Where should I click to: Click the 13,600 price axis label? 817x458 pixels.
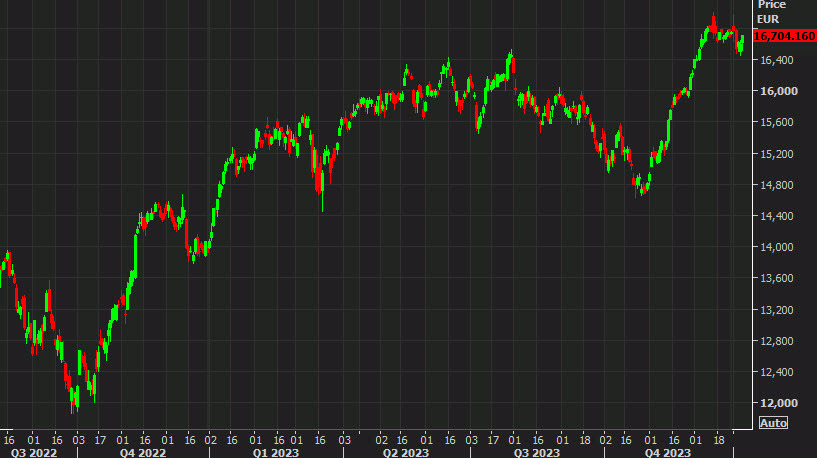pos(777,278)
